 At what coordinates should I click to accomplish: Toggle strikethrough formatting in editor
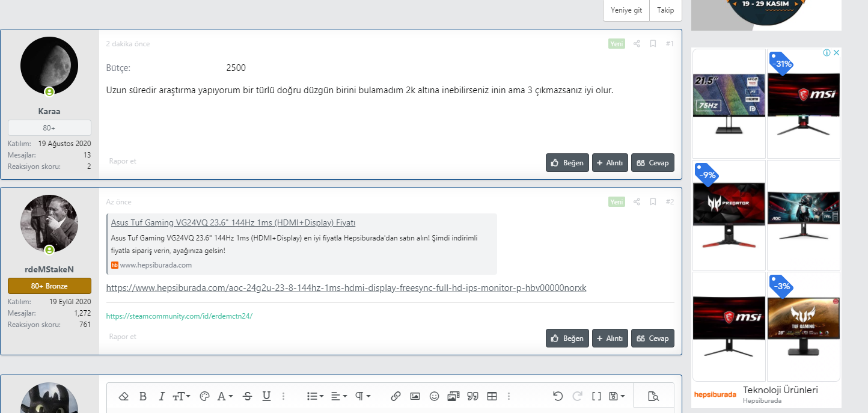pyautogui.click(x=248, y=396)
